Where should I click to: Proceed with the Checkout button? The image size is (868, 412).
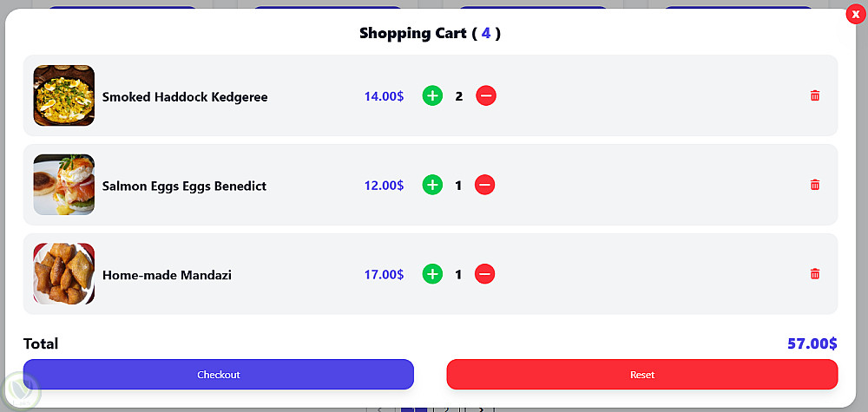coord(219,375)
